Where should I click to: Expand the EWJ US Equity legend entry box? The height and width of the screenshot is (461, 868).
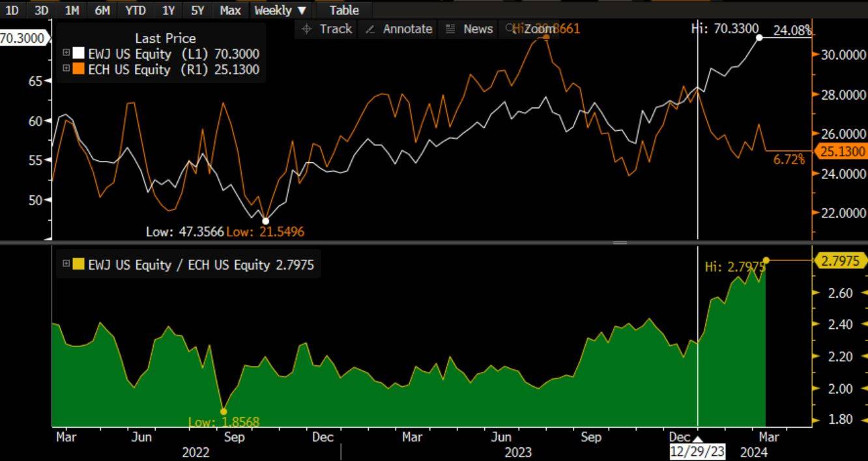pyautogui.click(x=66, y=53)
